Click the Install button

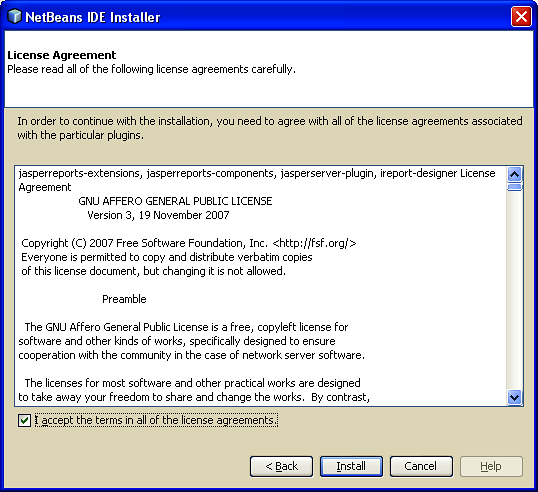pyautogui.click(x=351, y=466)
